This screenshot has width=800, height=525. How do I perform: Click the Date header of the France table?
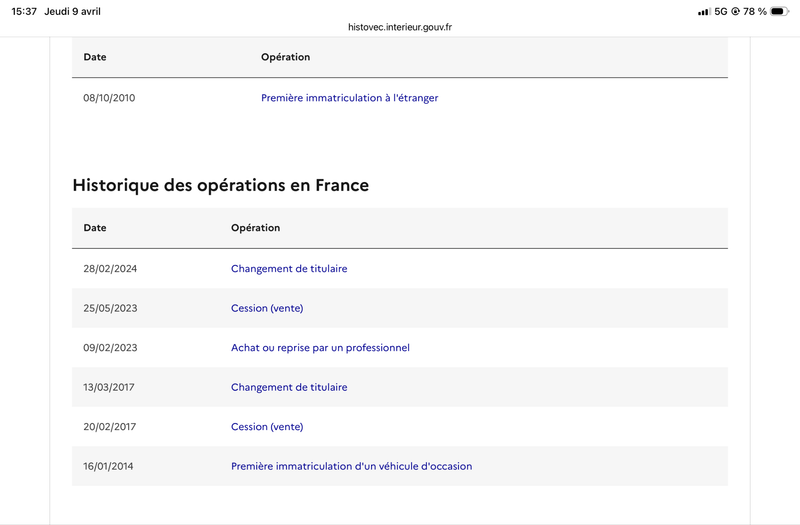click(95, 228)
